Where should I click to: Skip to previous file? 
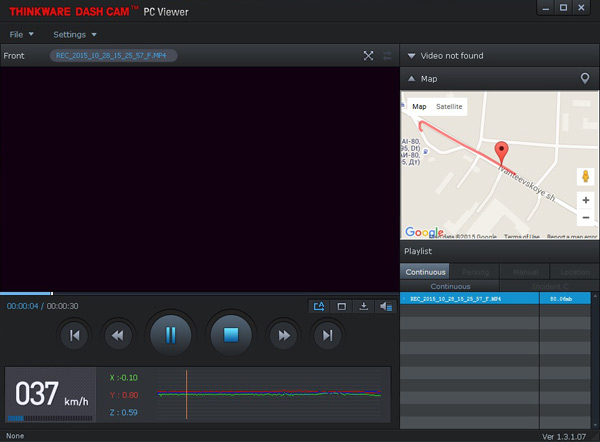click(x=75, y=336)
